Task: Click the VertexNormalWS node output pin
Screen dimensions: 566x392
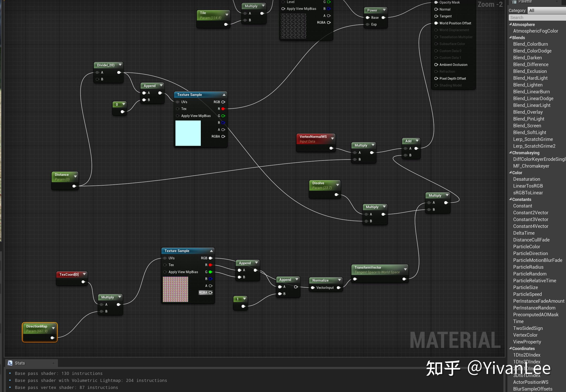Action: click(331, 148)
